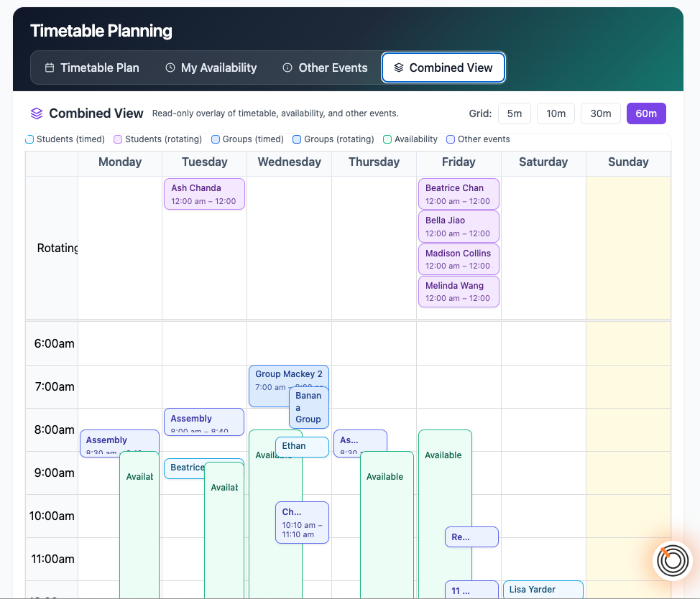
Task: Click the 8:00am time label
Action: [x=54, y=429]
